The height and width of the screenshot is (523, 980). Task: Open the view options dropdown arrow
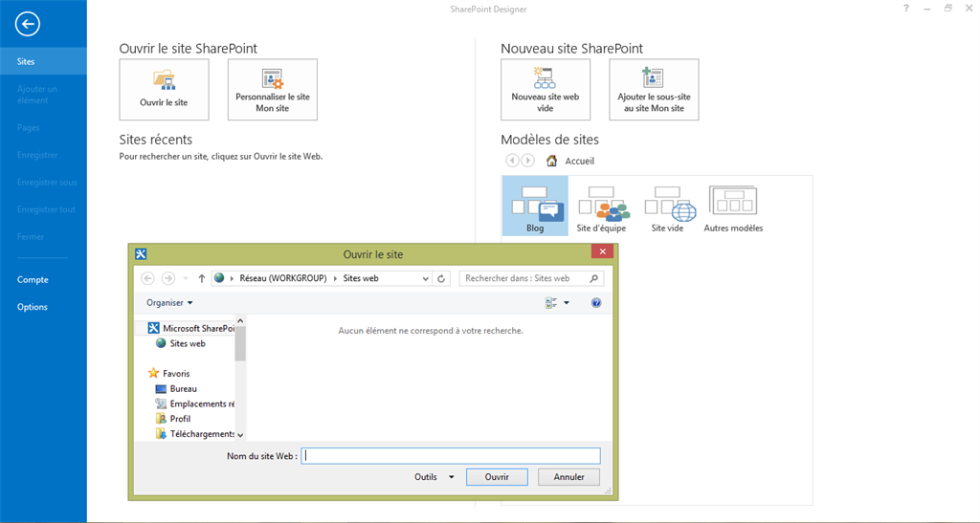[567, 303]
